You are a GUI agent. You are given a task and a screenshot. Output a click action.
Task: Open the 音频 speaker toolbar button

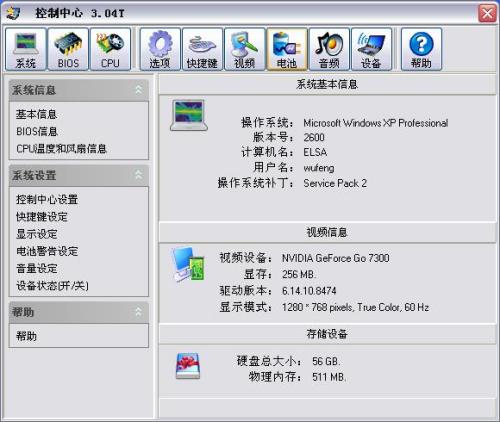point(329,49)
